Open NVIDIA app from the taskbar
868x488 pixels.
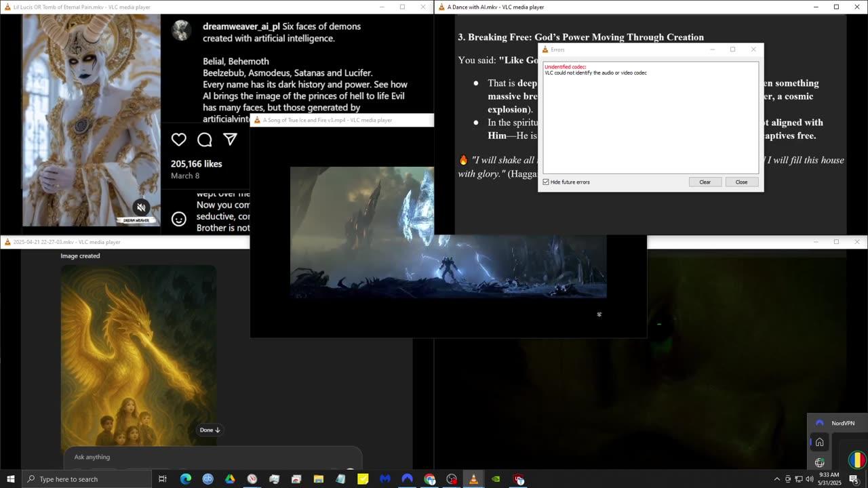[x=496, y=479]
